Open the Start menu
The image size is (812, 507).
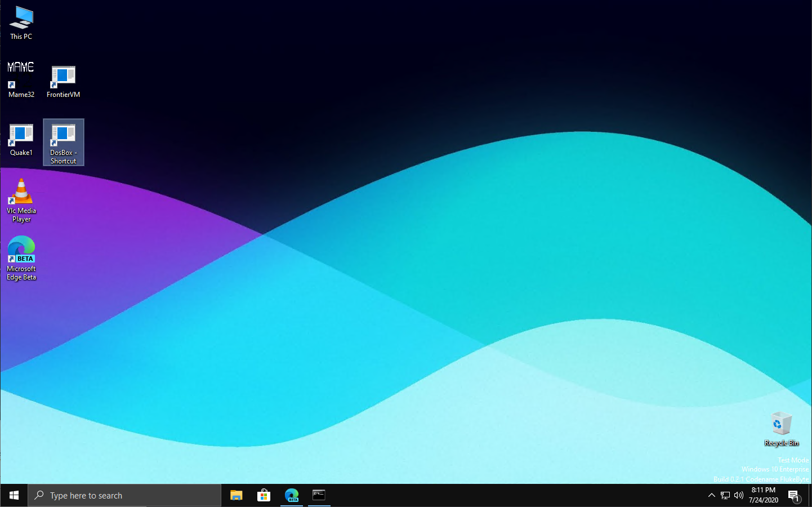[14, 495]
